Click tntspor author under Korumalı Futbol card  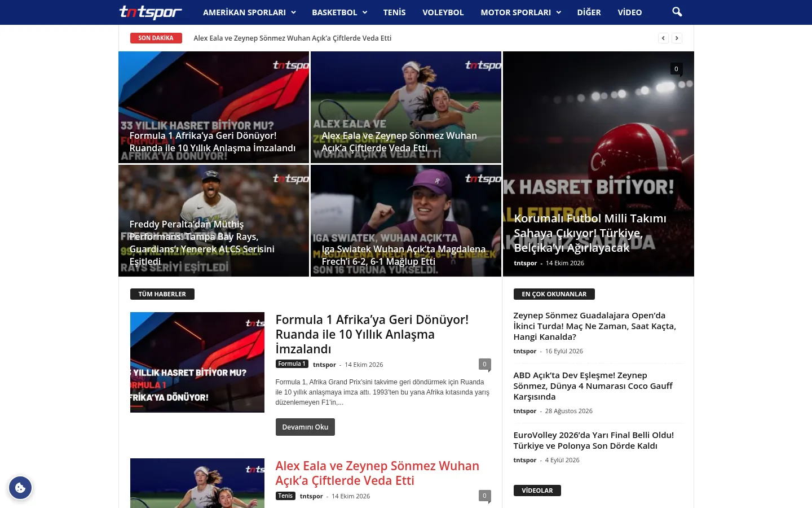[525, 263]
